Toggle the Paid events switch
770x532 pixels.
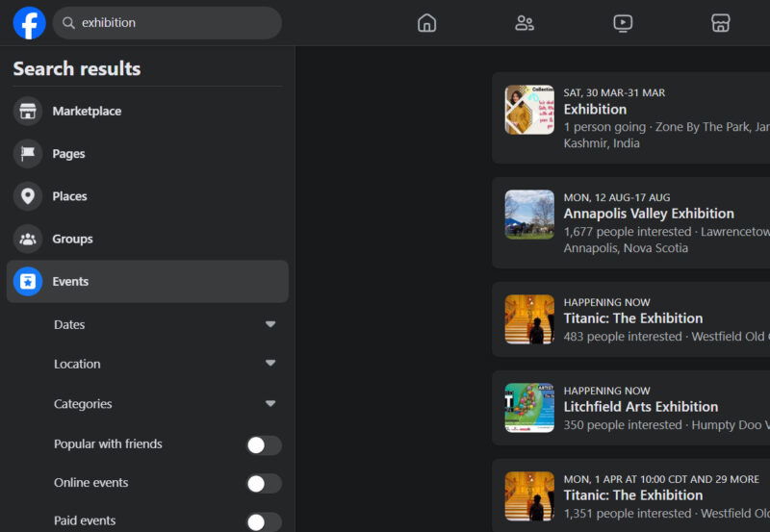(264, 522)
